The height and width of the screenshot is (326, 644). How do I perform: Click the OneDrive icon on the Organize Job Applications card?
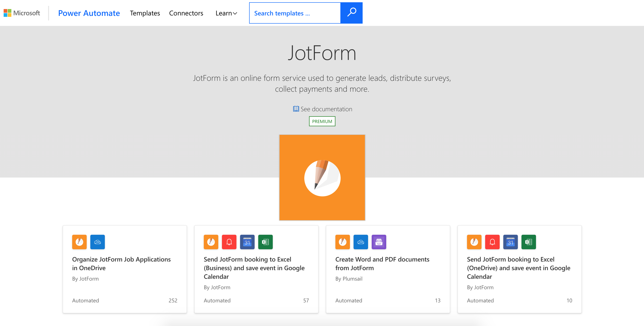click(x=98, y=242)
